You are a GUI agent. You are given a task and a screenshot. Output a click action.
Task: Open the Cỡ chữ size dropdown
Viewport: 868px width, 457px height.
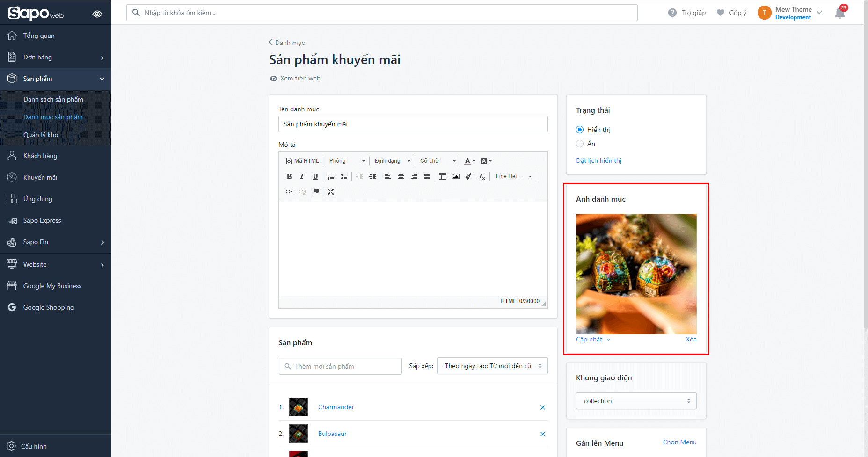[438, 161]
